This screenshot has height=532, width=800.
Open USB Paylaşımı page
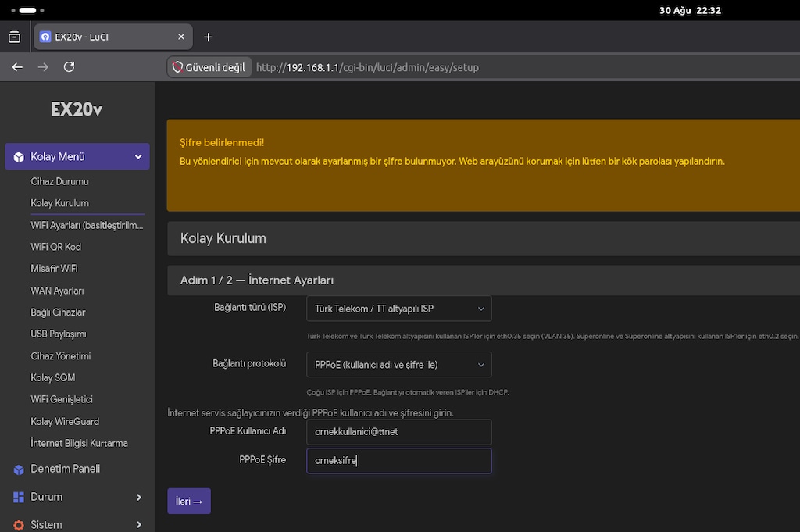(59, 334)
